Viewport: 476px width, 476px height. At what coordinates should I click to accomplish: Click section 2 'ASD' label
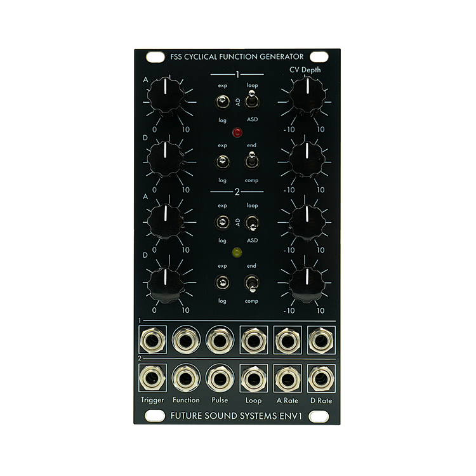coord(252,240)
